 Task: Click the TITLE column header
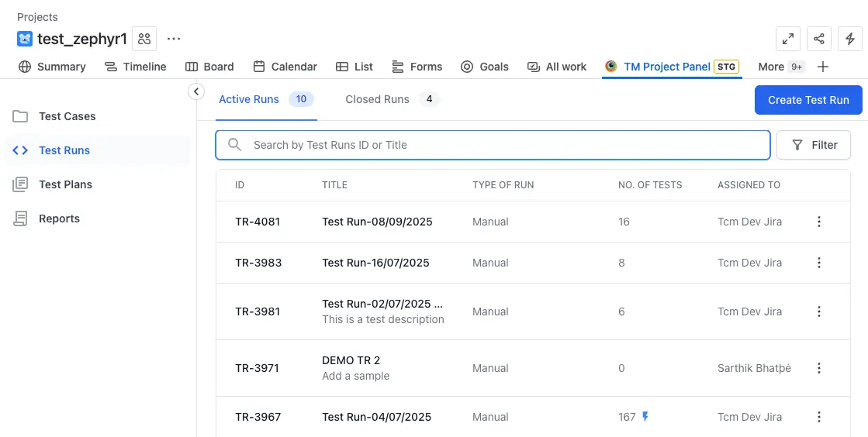click(x=334, y=184)
